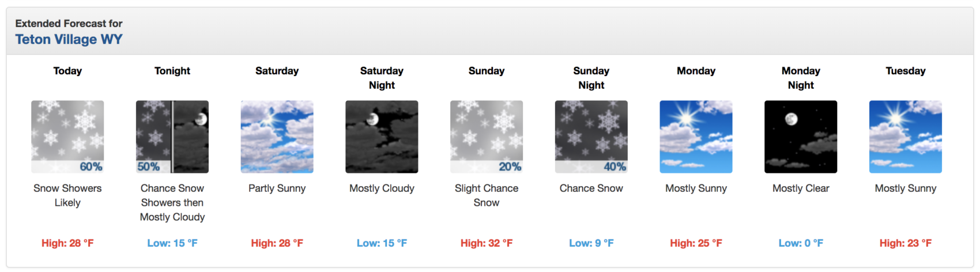The image size is (980, 272).
Task: Click the Low: 9 °F Sunday Night temperature
Action: [x=591, y=243]
